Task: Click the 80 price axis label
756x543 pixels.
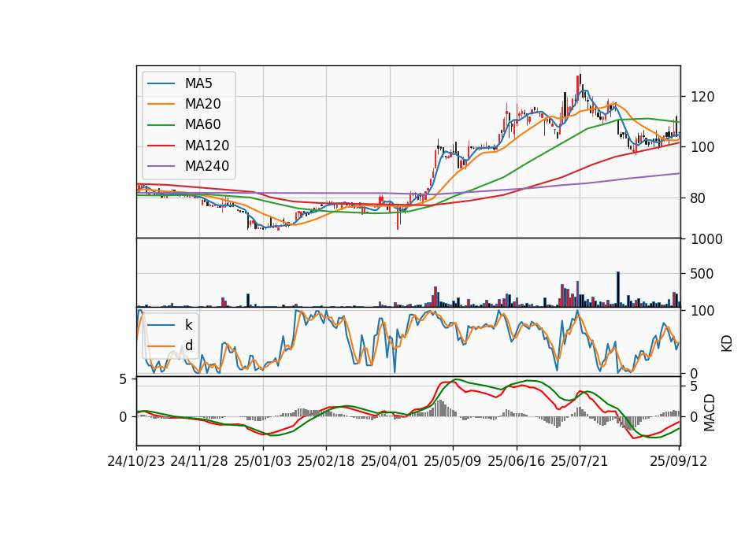Action: point(699,198)
